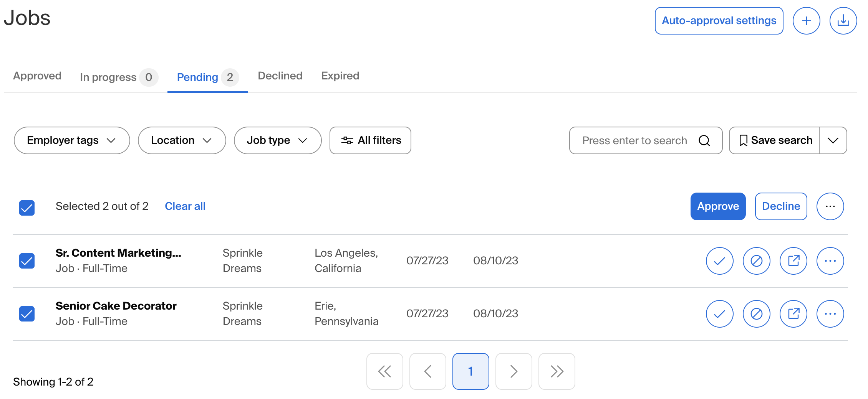868x399 pixels.
Task: Open more options for the Senior Cake Decorator row
Action: 830,313
